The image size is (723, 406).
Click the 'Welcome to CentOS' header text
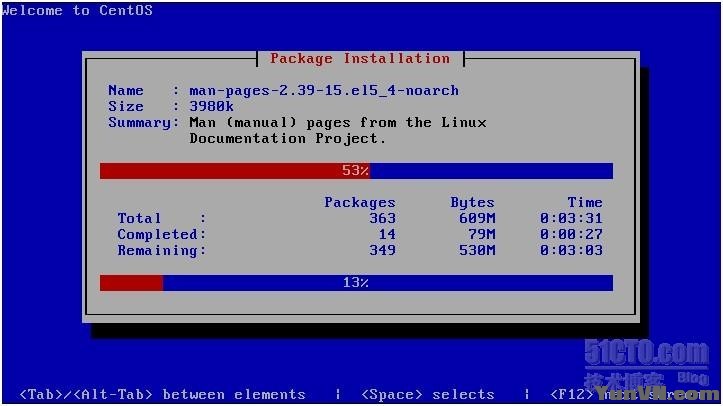[77, 10]
